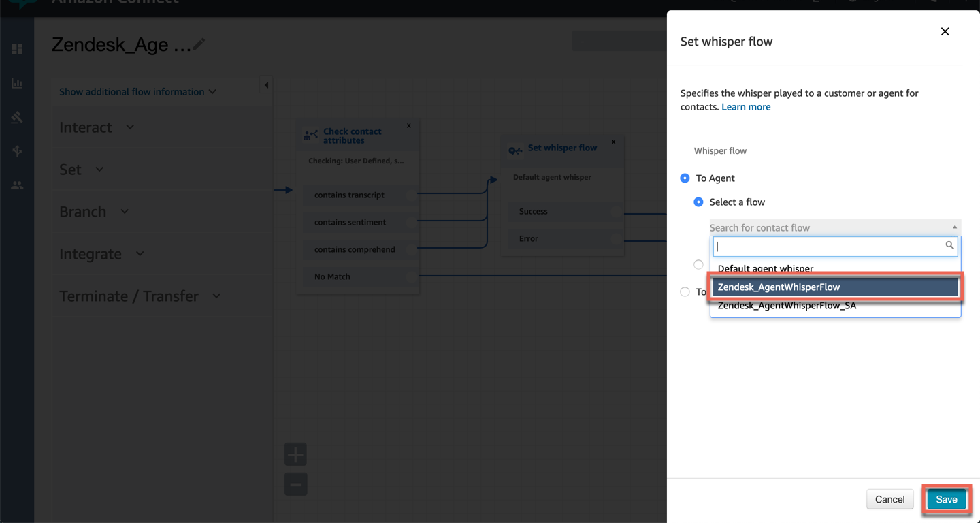Click the routing icon in left sidebar
The height and width of the screenshot is (523, 980).
click(x=17, y=150)
